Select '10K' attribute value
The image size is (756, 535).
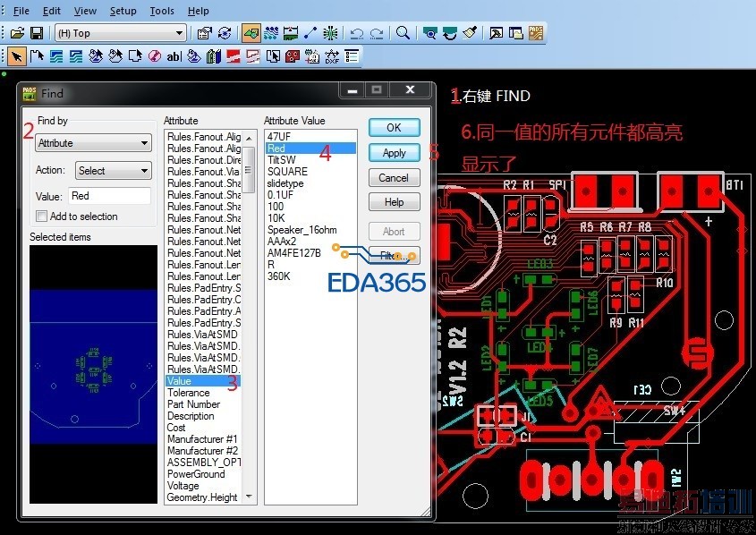click(x=276, y=218)
